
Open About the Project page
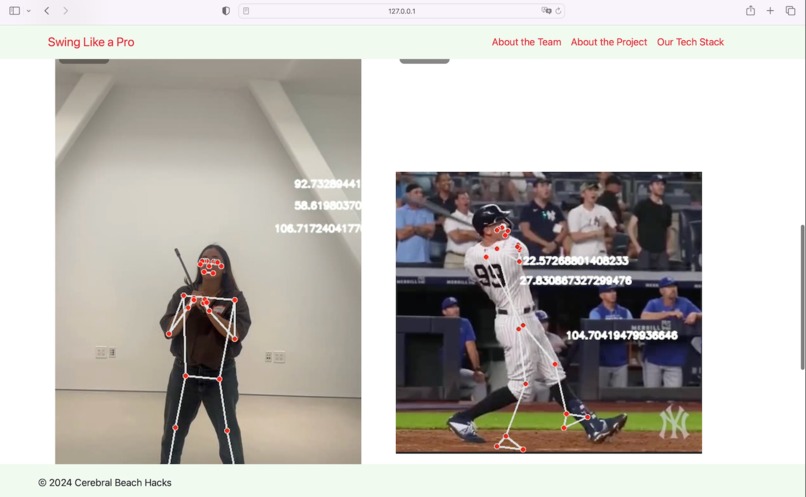pos(609,42)
